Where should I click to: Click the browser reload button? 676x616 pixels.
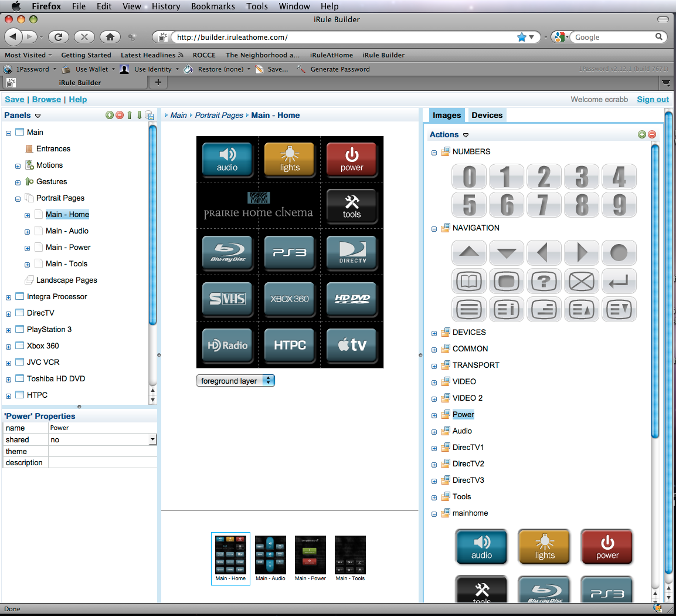58,36
